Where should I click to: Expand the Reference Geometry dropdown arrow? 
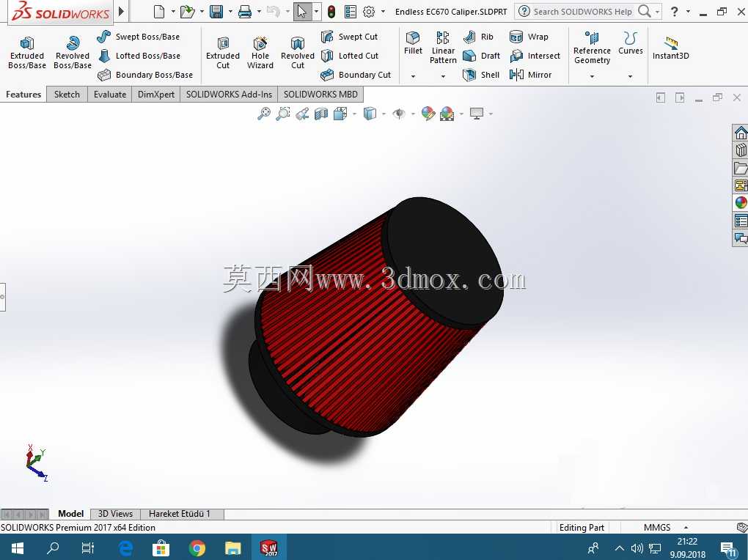click(592, 76)
